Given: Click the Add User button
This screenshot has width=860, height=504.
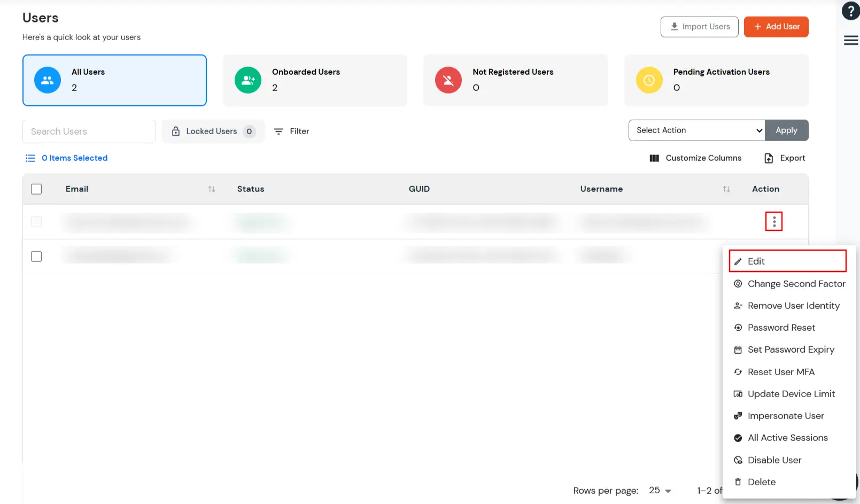Looking at the screenshot, I should tap(776, 27).
